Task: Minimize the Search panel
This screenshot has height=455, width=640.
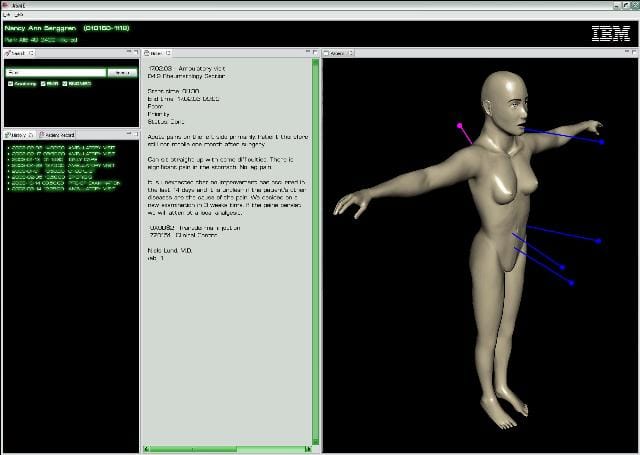Action: pos(129,52)
